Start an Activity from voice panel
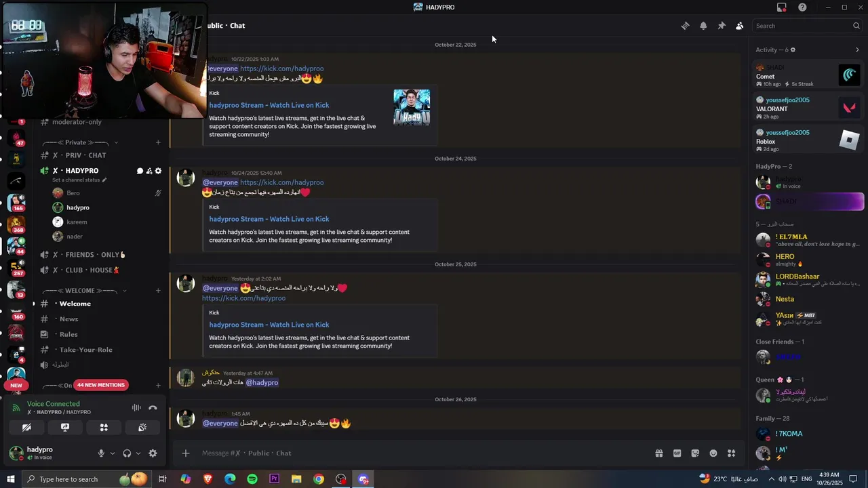Image resolution: width=868 pixels, height=488 pixels. 104,428
